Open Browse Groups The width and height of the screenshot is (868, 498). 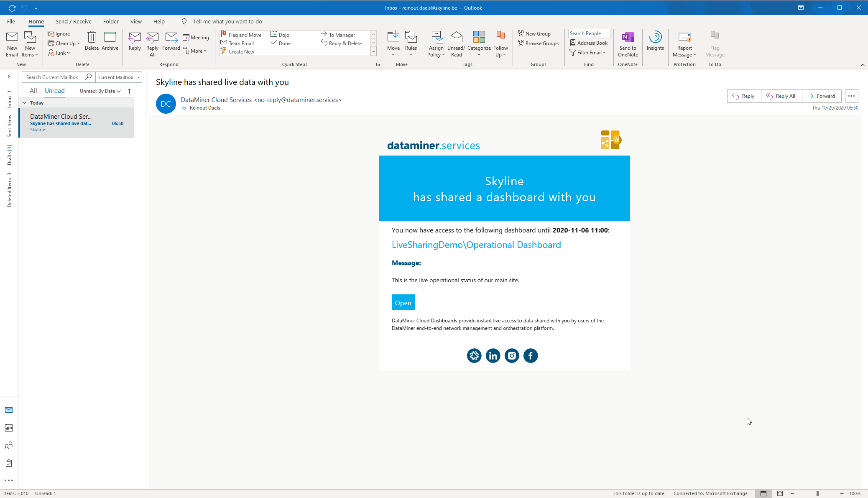[538, 43]
